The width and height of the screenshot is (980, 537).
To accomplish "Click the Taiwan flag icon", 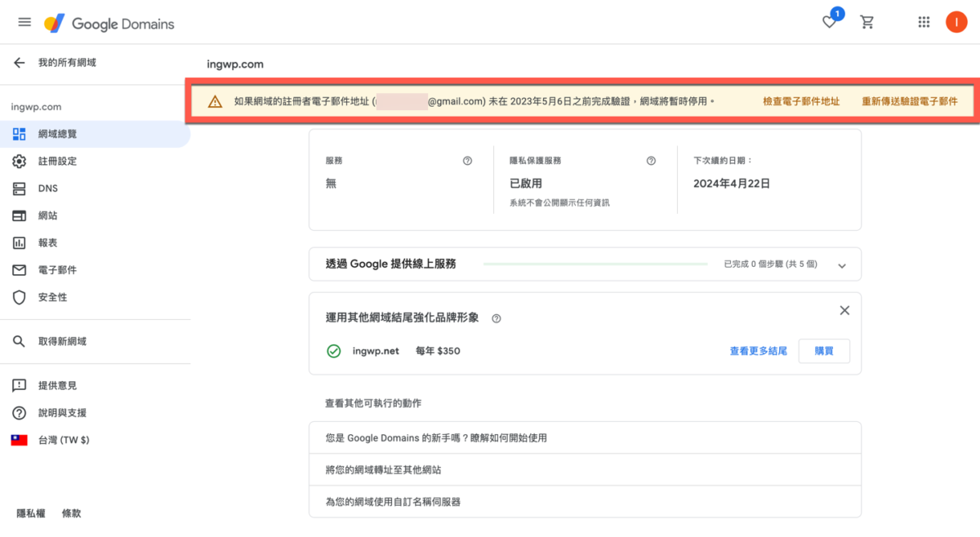I will tap(20, 440).
